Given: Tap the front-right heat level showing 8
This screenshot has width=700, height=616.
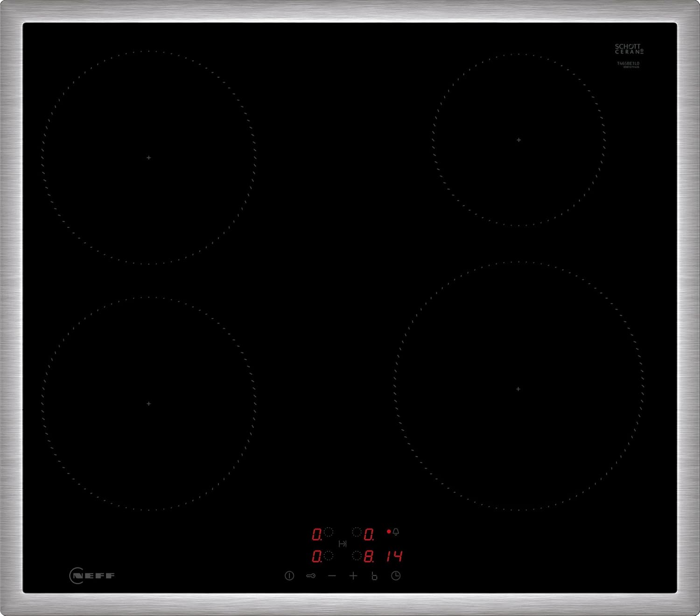Looking at the screenshot, I should [369, 557].
